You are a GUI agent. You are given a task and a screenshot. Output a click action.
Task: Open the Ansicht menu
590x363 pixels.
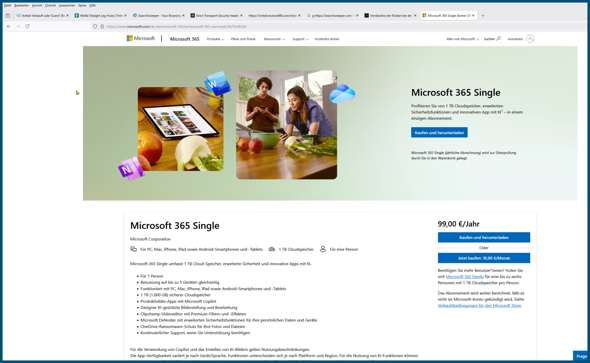tap(37, 5)
